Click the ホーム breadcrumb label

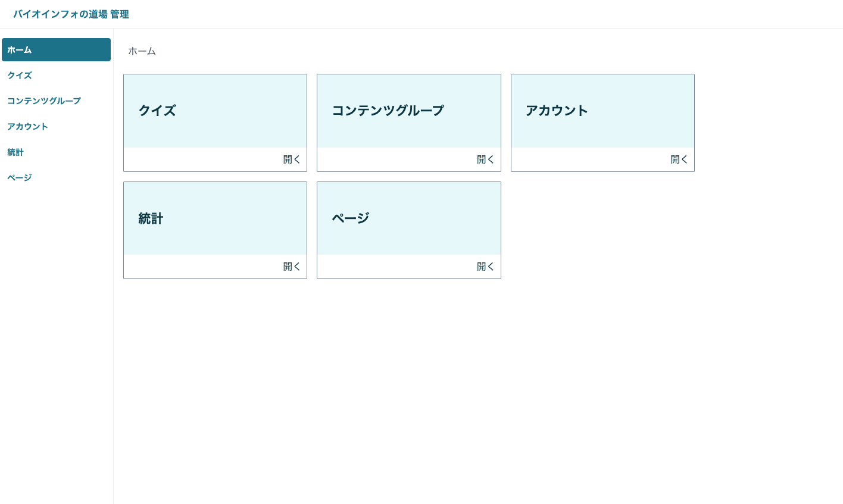pos(142,51)
